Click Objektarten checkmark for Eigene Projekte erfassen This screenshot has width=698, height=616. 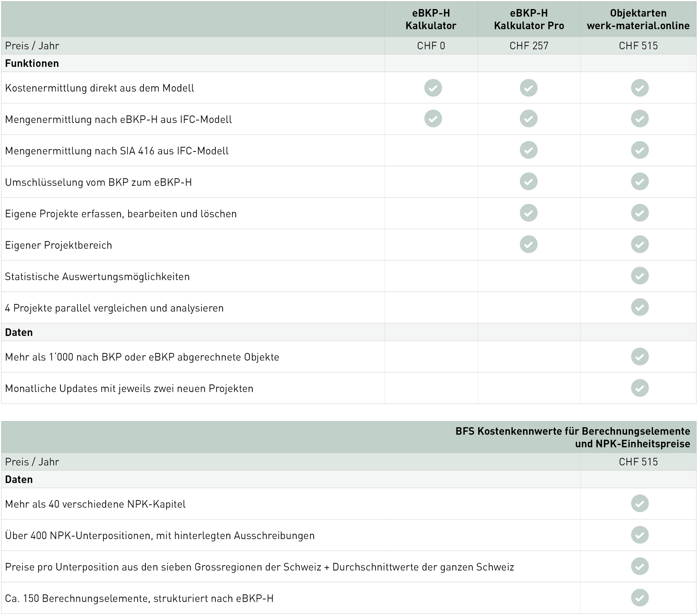point(640,213)
